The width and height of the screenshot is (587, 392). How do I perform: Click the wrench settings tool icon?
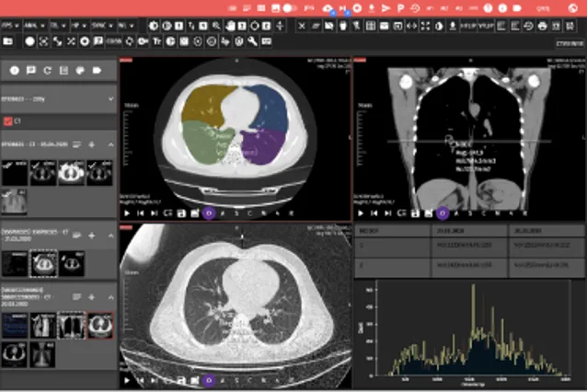(251, 41)
